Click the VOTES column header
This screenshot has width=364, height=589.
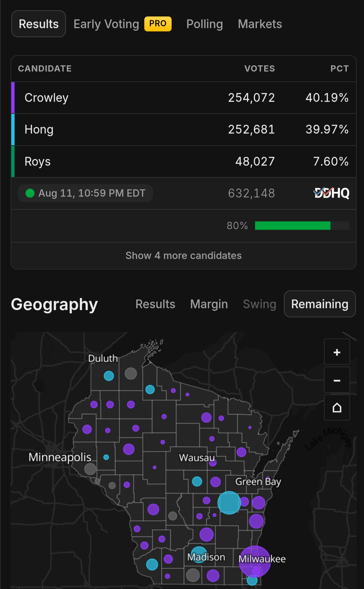click(x=259, y=69)
